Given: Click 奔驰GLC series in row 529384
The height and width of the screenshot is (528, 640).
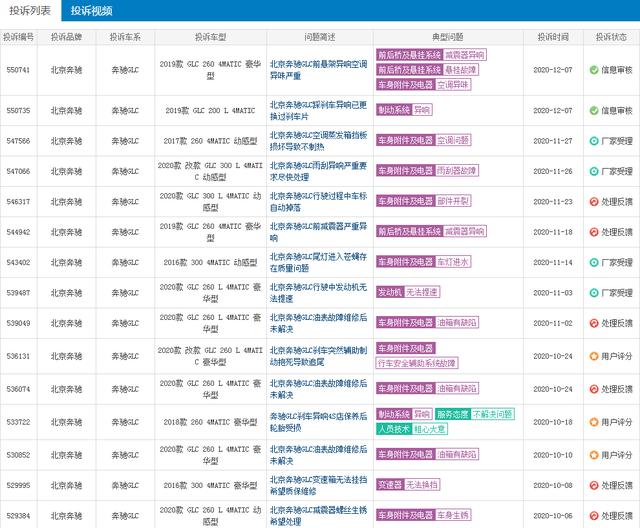Looking at the screenshot, I should point(125,516).
